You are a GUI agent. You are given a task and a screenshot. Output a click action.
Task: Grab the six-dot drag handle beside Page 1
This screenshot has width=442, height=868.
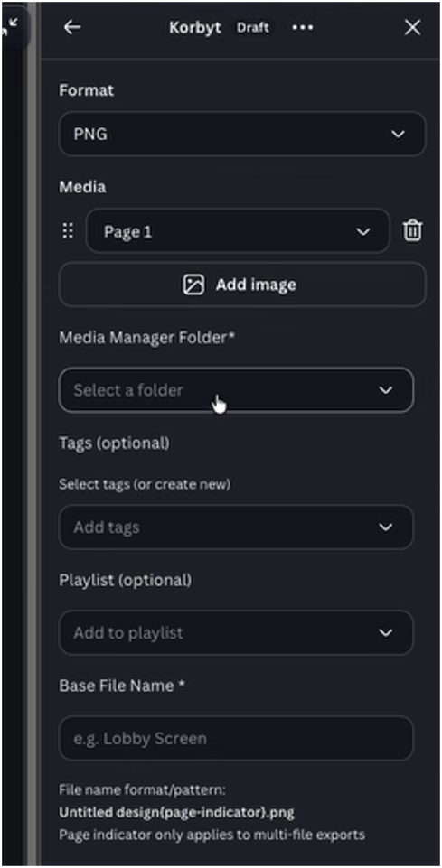[x=68, y=231]
